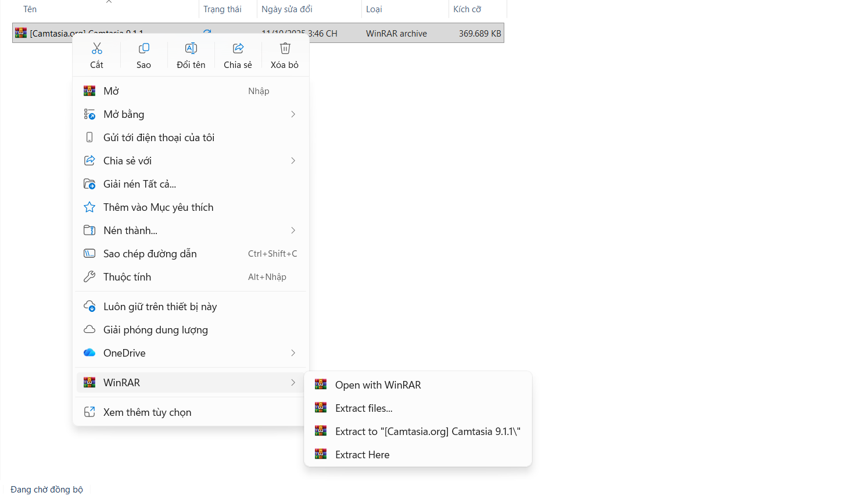868x496 pixels.
Task: Expand the Mở bằng submenu arrow
Action: tap(293, 114)
